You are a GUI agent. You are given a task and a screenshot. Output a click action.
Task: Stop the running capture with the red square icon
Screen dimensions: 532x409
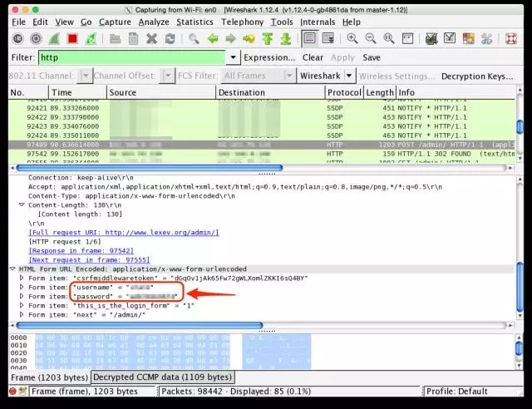click(72, 38)
